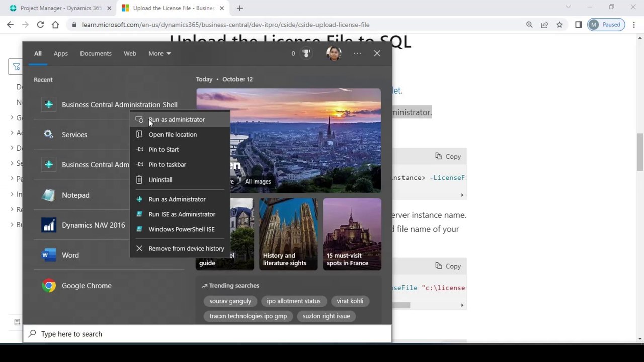Close the Project Manager - Dynamics 365 tab

109,8
